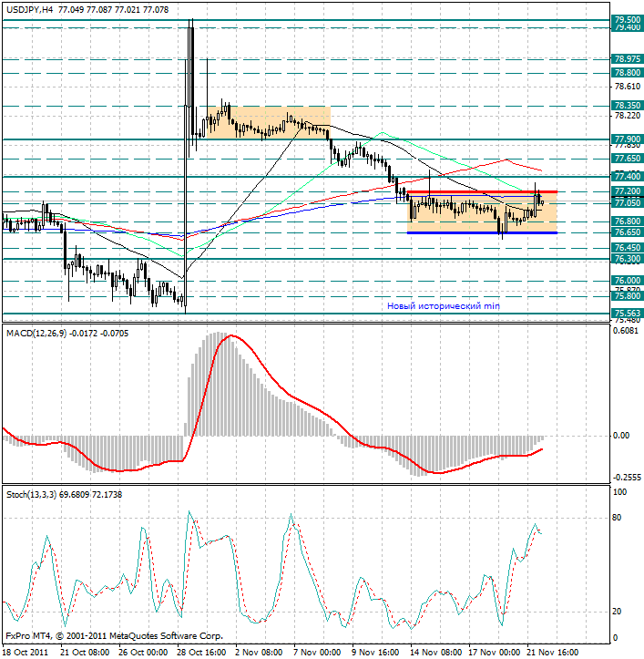Select the 14 Nov 08:00 time label
Viewport: 644px width, 659px height.
point(435,653)
